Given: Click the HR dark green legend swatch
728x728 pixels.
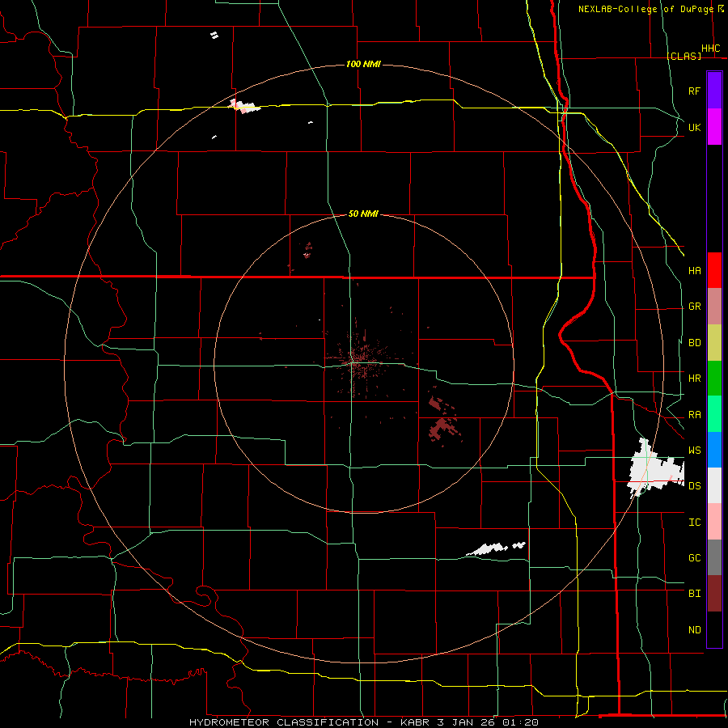Looking at the screenshot, I should tap(714, 379).
